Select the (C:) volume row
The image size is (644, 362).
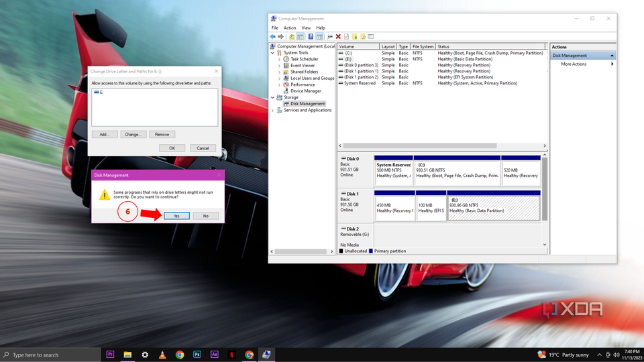[x=442, y=53]
